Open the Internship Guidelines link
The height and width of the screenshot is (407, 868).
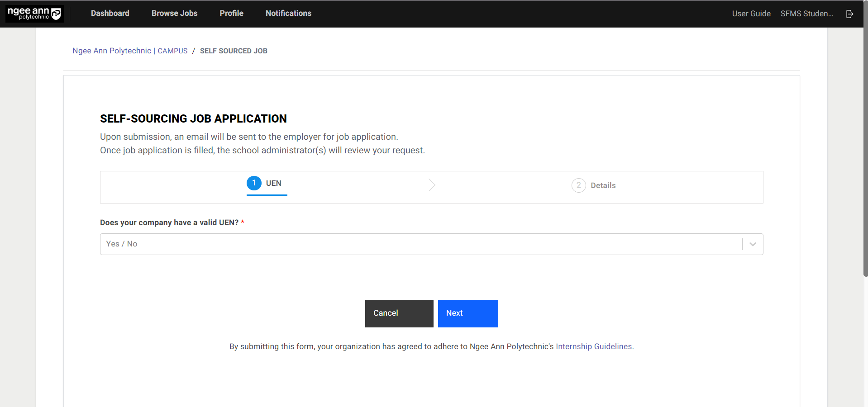coord(594,346)
